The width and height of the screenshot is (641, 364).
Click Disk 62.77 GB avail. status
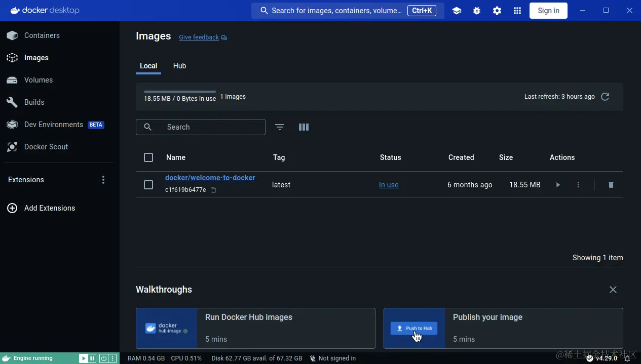[257, 358]
